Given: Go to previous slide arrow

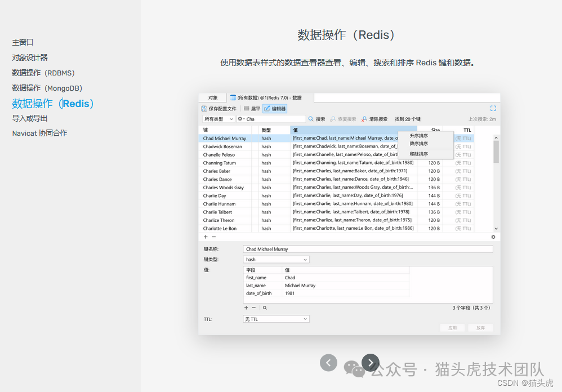Looking at the screenshot, I should pyautogui.click(x=328, y=363).
